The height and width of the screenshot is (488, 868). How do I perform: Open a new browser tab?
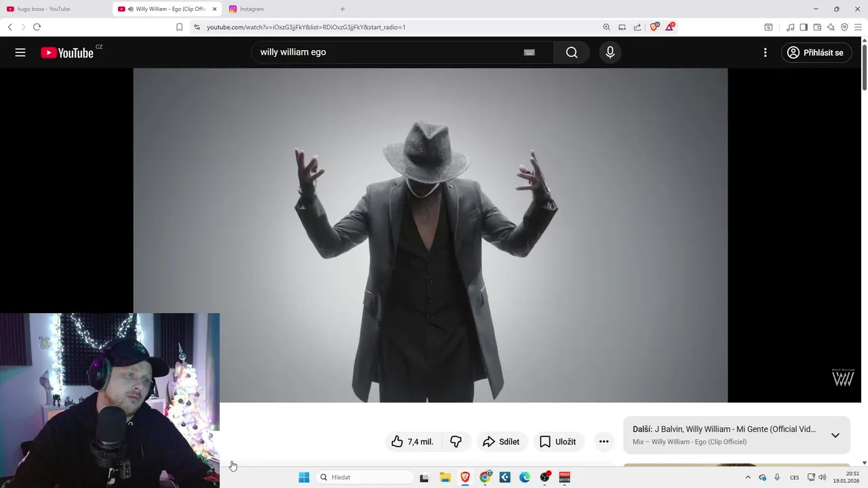342,9
